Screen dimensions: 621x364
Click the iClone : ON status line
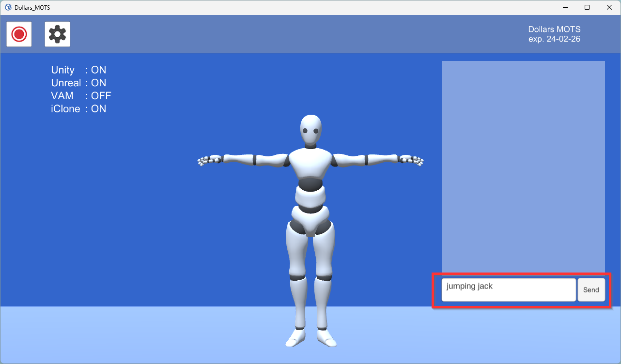click(78, 109)
